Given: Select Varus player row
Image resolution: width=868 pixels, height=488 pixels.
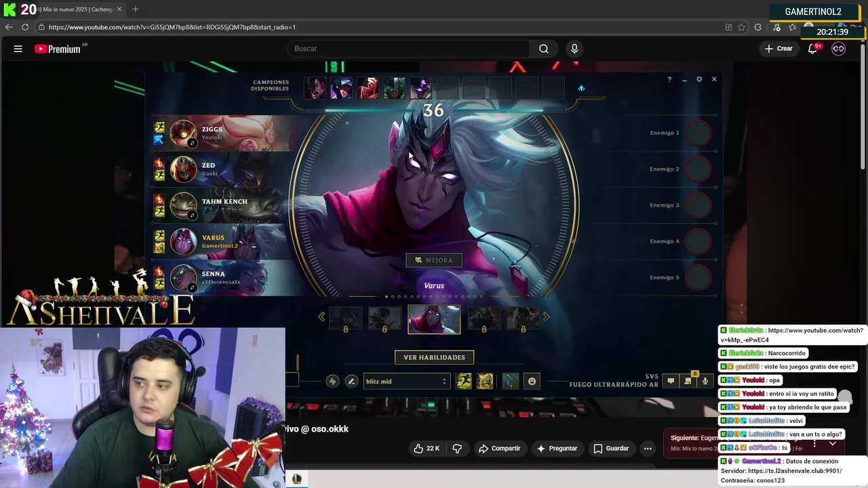Looking at the screenshot, I should [x=224, y=241].
